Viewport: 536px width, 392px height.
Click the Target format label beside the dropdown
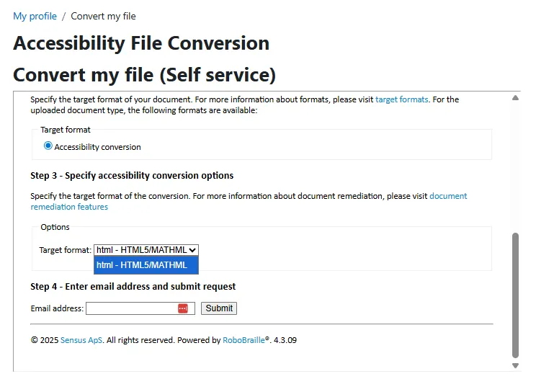(x=65, y=250)
